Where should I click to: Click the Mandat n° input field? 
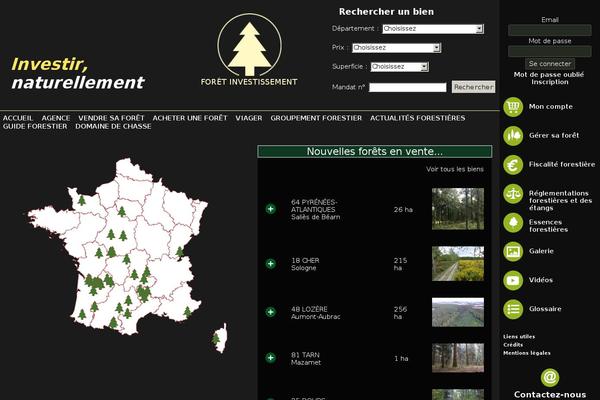pyautogui.click(x=408, y=88)
